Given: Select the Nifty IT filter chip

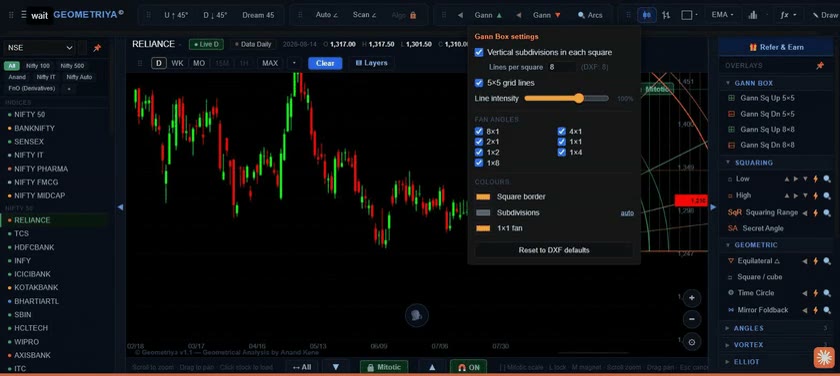Looking at the screenshot, I should 46,77.
